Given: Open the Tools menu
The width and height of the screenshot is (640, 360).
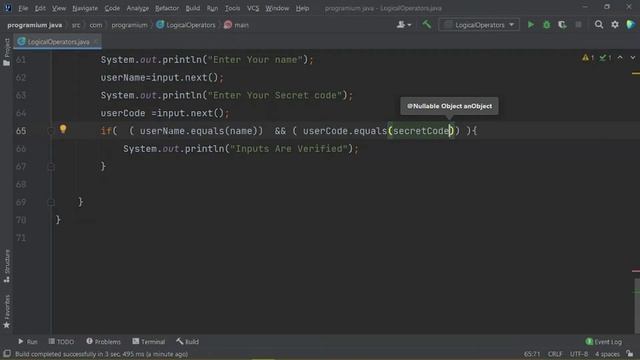Looking at the screenshot, I should pos(233,8).
